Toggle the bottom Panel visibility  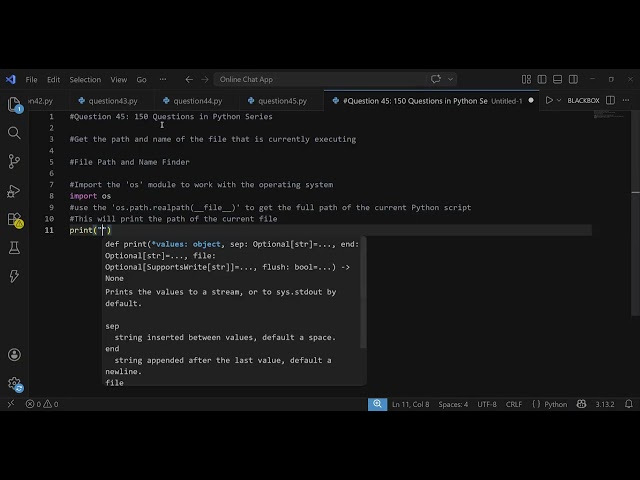(x=558, y=79)
